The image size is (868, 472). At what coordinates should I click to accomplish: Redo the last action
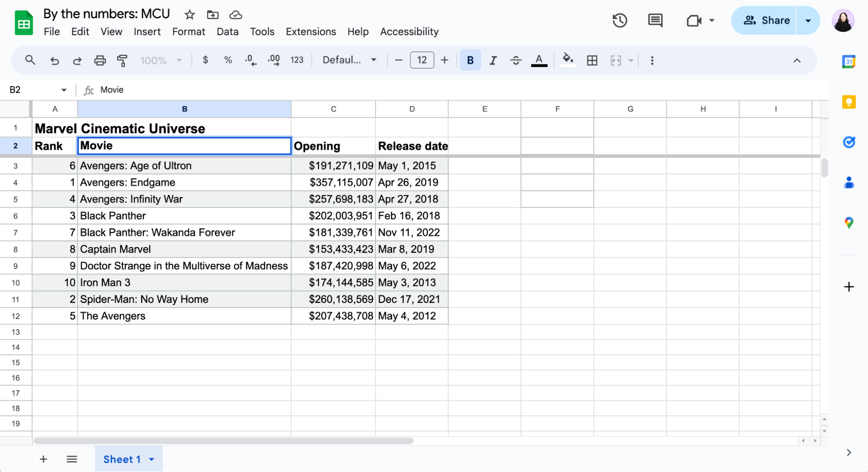pyautogui.click(x=77, y=60)
